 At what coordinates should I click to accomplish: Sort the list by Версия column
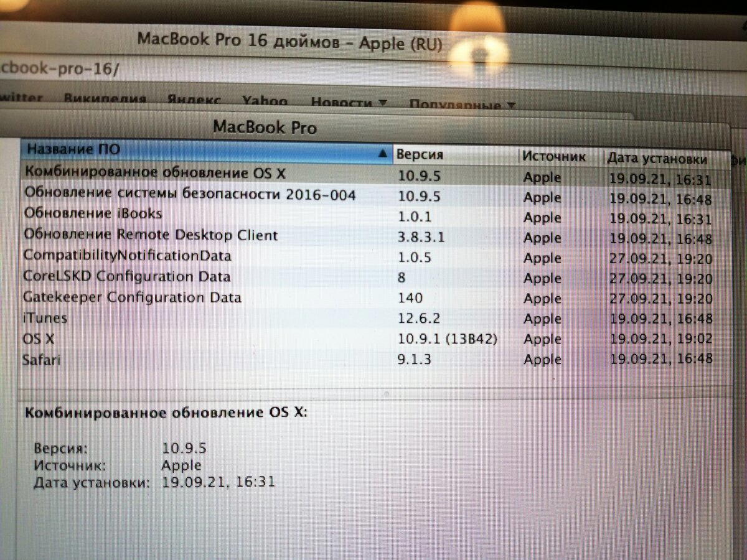click(420, 155)
